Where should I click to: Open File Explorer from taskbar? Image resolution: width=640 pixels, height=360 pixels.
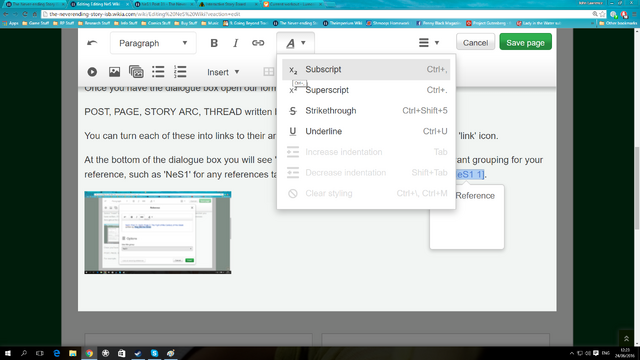pos(73,353)
